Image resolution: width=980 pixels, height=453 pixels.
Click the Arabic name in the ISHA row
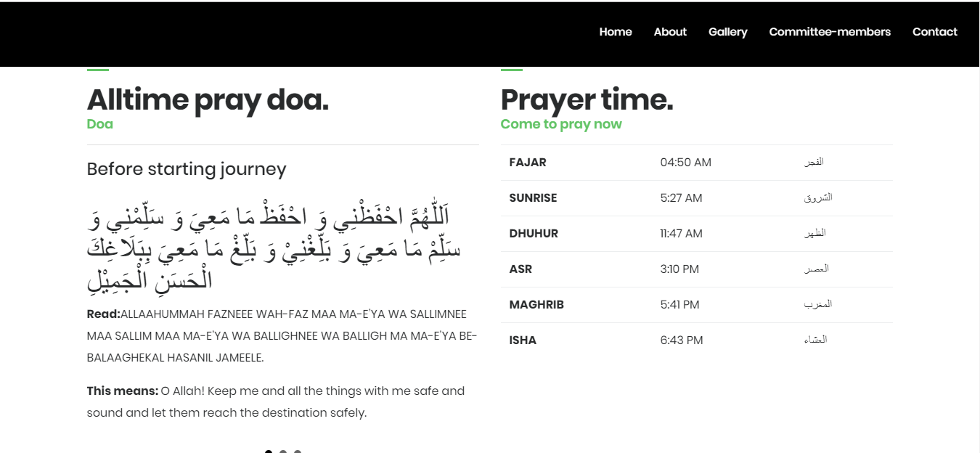click(x=815, y=340)
